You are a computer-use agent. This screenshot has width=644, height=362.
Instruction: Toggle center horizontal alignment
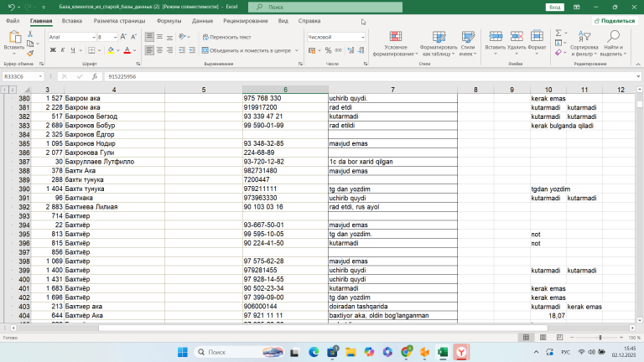[159, 50]
